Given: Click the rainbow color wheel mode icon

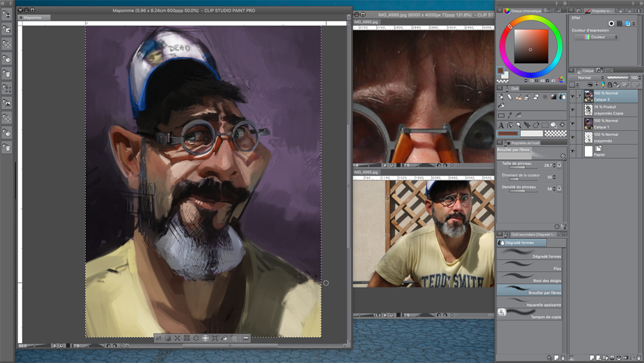Looking at the screenshot, I should point(561,80).
